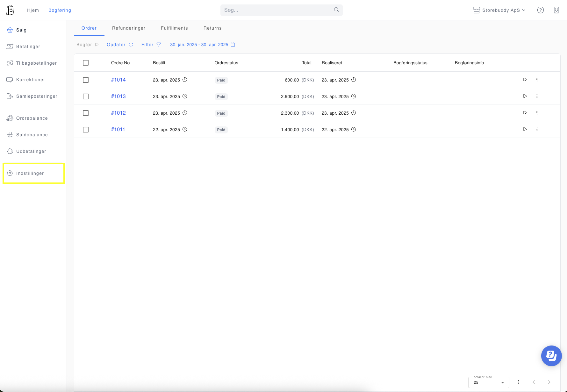Screen dimensions: 567x392
Task: Expand the Storebuddy ApS account dropdown
Action: pos(499,10)
